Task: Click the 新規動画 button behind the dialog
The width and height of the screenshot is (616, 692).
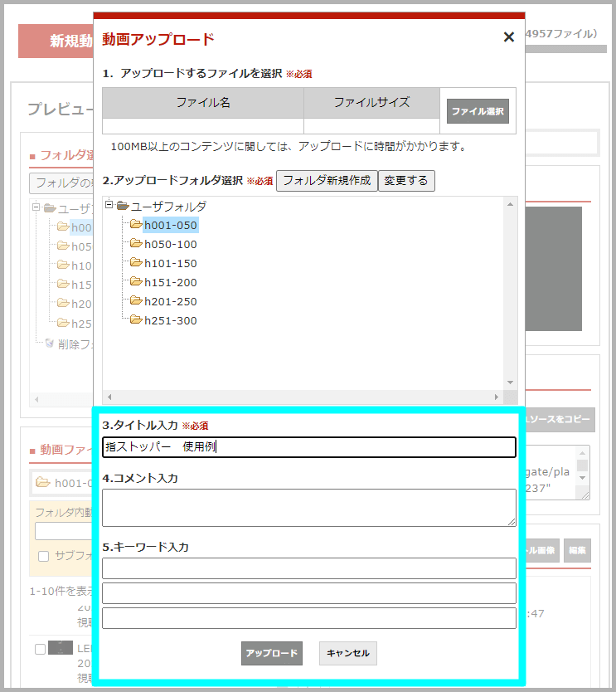Action: pyautogui.click(x=56, y=41)
